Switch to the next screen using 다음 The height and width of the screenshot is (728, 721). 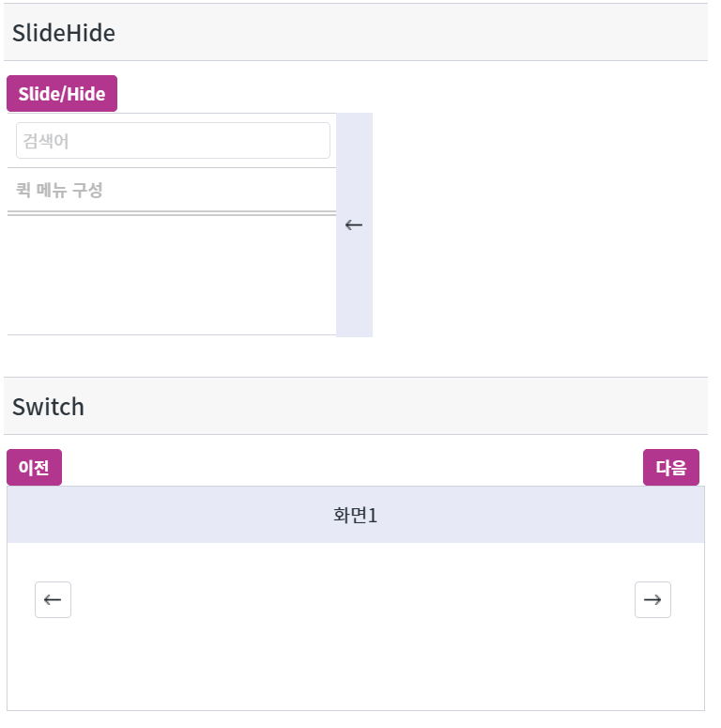pos(671,467)
